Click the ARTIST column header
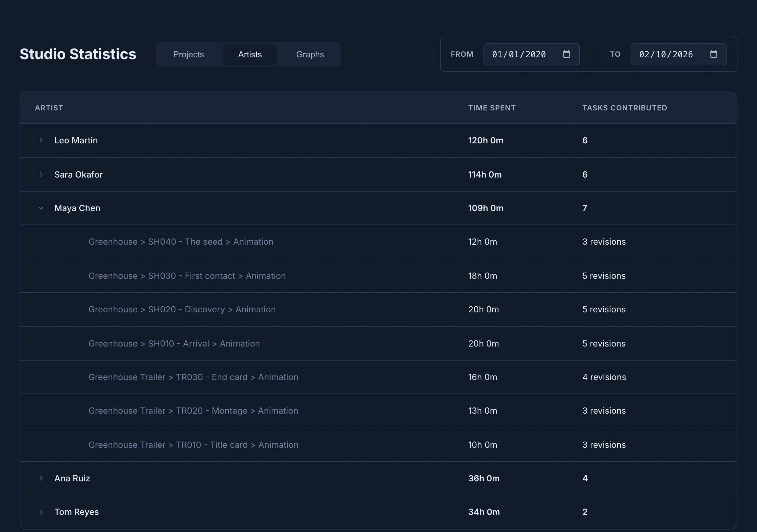Image resolution: width=757 pixels, height=532 pixels. pos(49,108)
